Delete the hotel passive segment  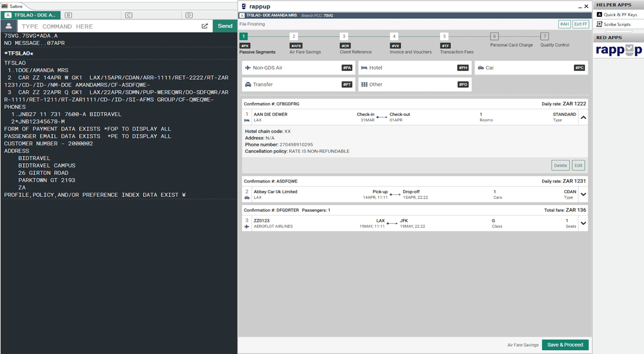point(560,165)
